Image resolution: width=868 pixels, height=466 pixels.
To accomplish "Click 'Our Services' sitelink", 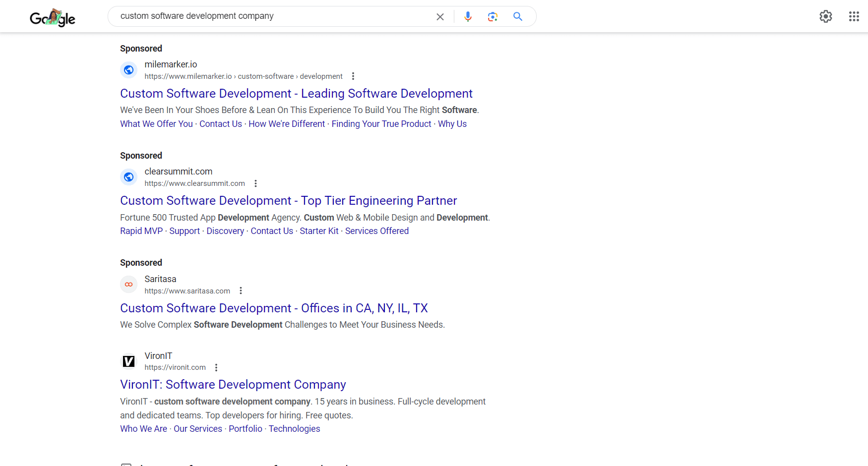I will 198,429.
